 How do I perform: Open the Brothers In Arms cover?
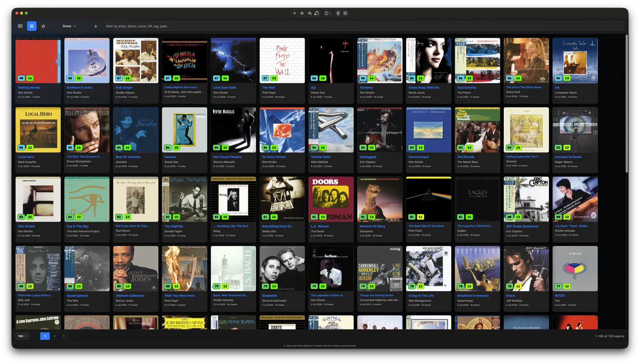[87, 60]
